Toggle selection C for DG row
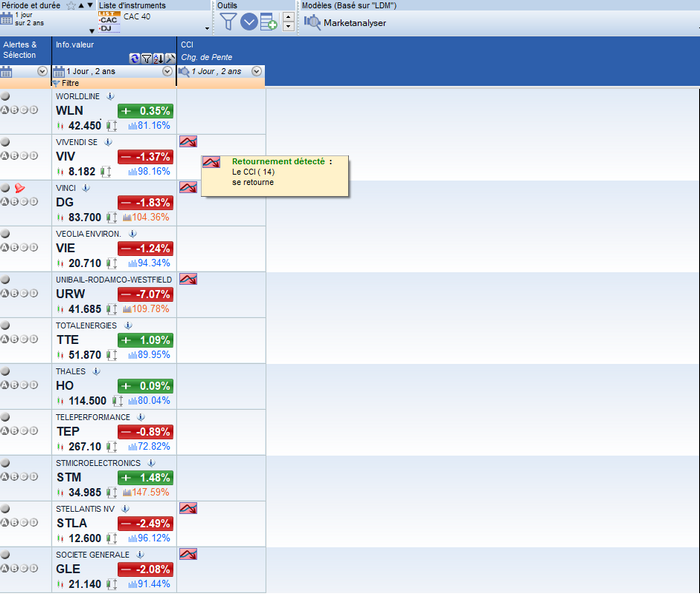 point(24,202)
